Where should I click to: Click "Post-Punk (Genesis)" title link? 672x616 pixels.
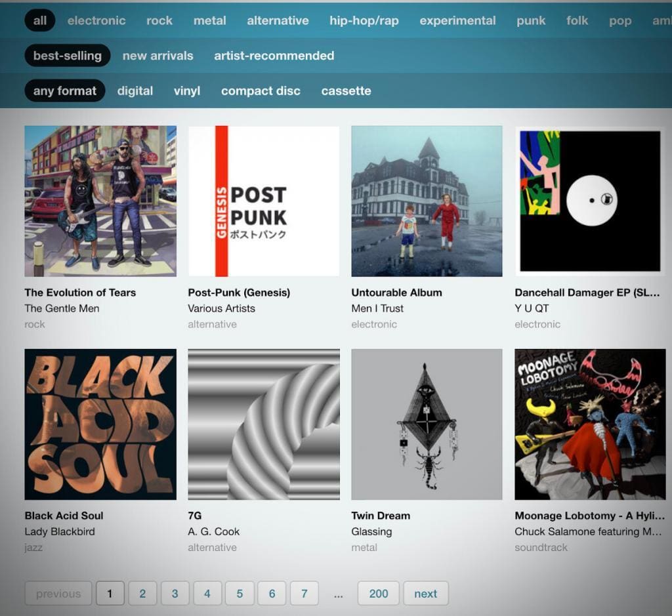point(239,293)
